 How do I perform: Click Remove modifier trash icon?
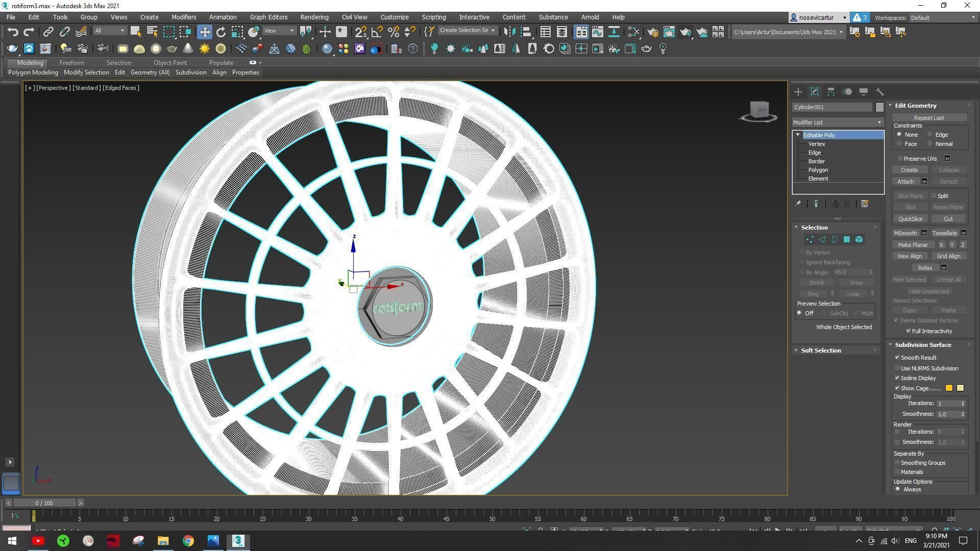(847, 204)
